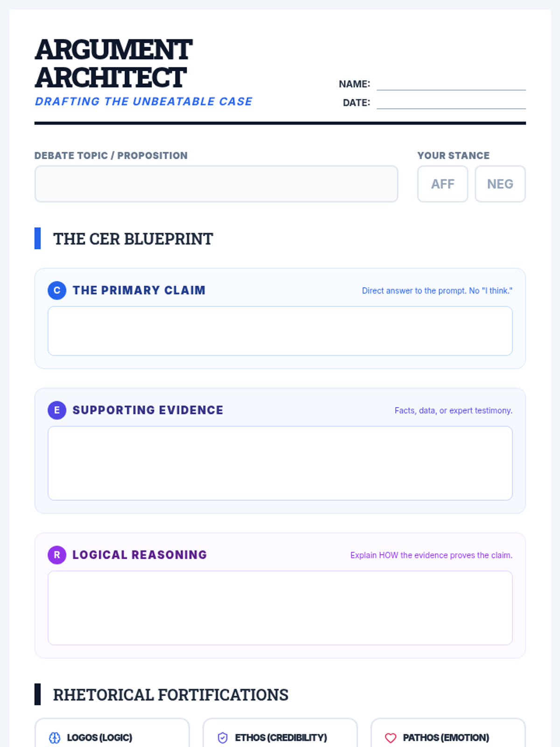560x747 pixels.
Task: Click into the Logical Reasoning text box
Action: (x=280, y=608)
